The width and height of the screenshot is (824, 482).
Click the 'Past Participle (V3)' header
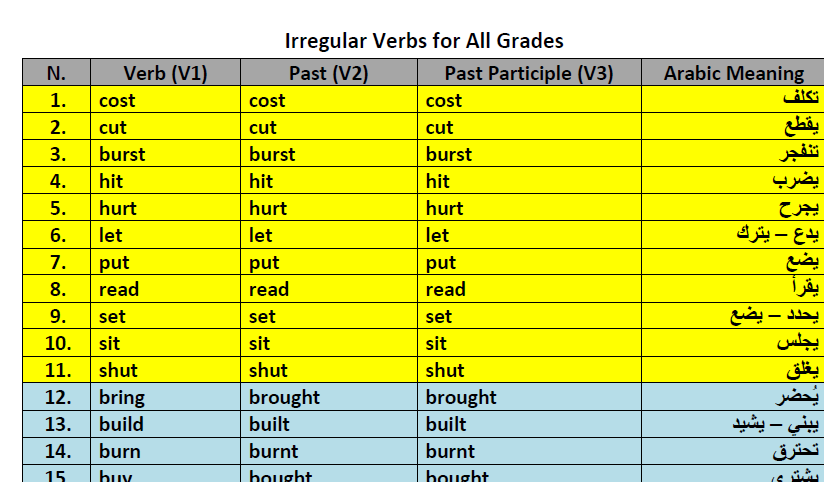(x=528, y=73)
